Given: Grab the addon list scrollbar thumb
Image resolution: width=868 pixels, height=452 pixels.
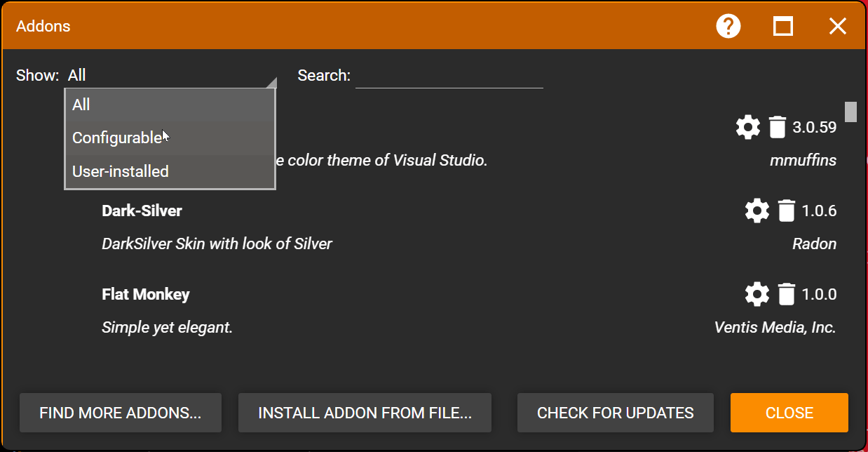Looking at the screenshot, I should pyautogui.click(x=850, y=112).
